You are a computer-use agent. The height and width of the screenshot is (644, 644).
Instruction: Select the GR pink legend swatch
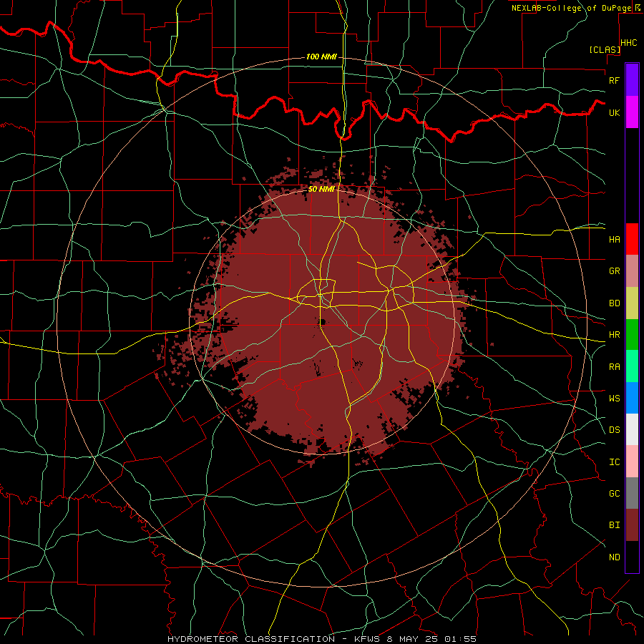click(632, 271)
